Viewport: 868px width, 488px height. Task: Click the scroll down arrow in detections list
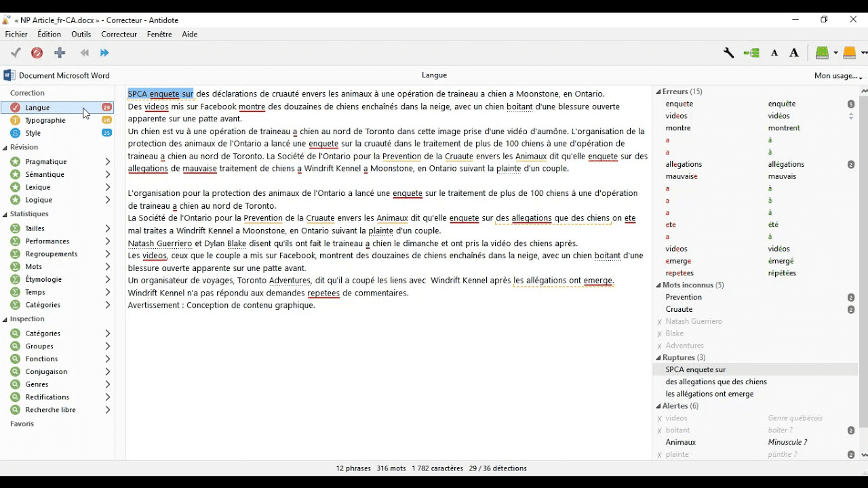[863, 455]
